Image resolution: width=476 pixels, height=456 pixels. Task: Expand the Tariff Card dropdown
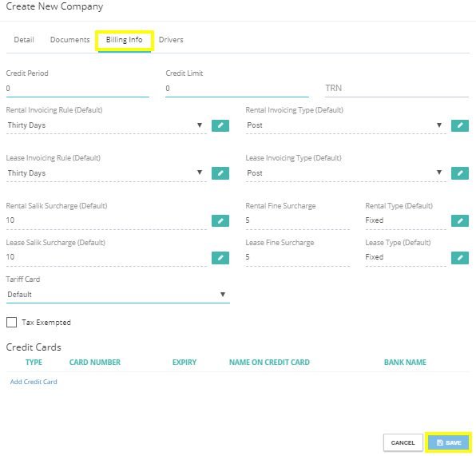pyautogui.click(x=117, y=295)
